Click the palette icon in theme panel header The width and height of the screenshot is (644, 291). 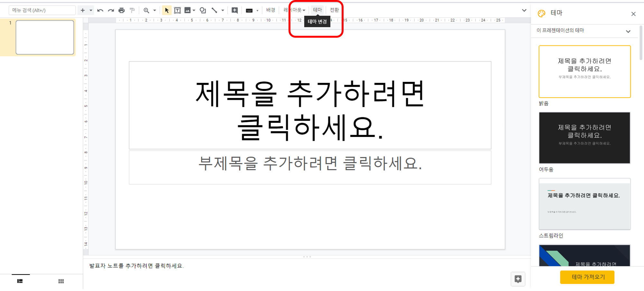pos(542,14)
